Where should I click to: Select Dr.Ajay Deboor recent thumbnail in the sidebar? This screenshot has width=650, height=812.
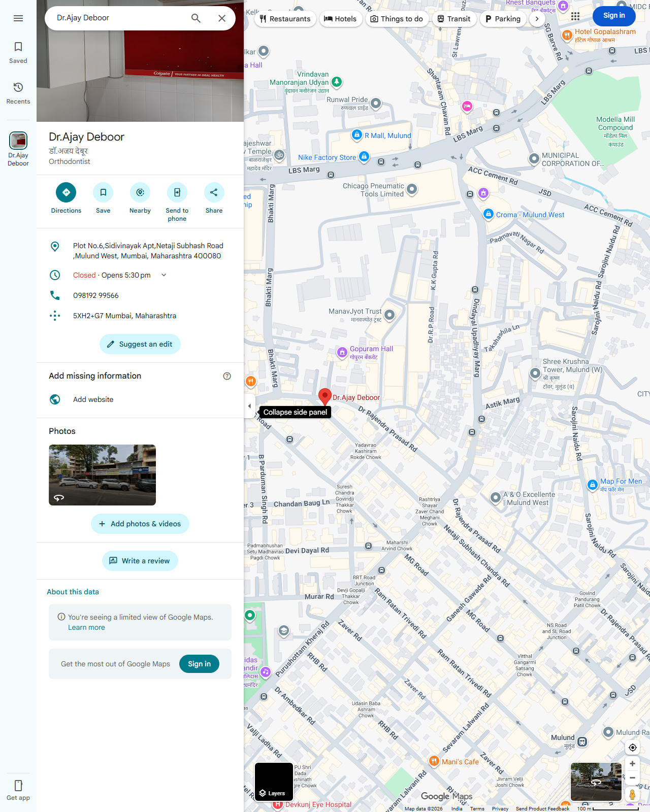tap(18, 149)
